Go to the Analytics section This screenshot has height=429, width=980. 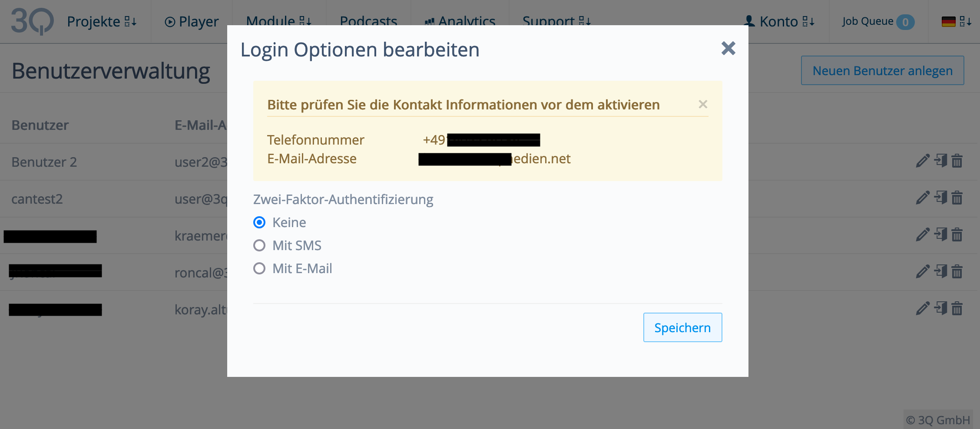pos(460,21)
